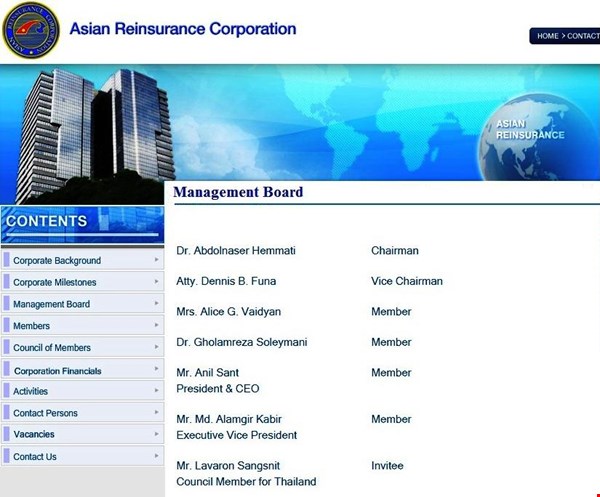Select the name Dr. Abdolnaser Hemmati
The height and width of the screenshot is (497, 600).
click(236, 251)
